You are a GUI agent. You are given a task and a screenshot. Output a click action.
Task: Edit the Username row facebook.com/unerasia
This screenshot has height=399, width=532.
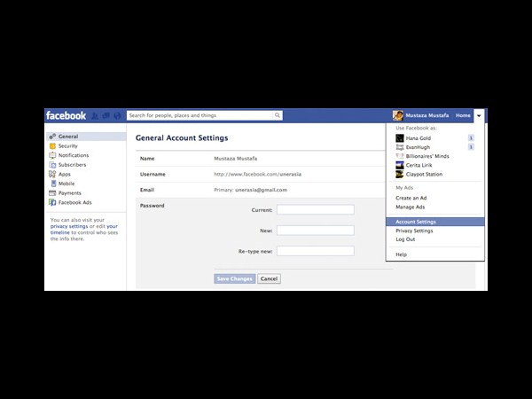coord(261,175)
